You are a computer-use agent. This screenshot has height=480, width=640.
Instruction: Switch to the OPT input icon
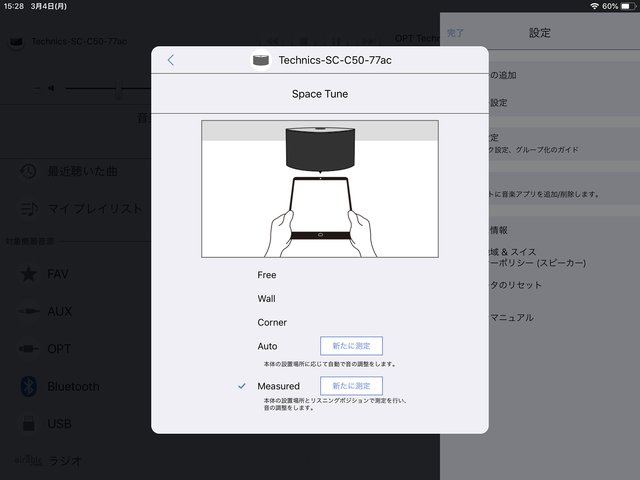tap(29, 349)
